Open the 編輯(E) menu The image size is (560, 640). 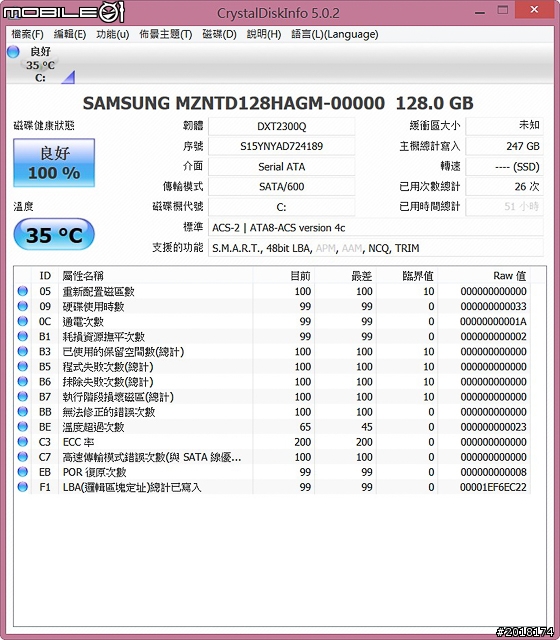click(x=70, y=34)
